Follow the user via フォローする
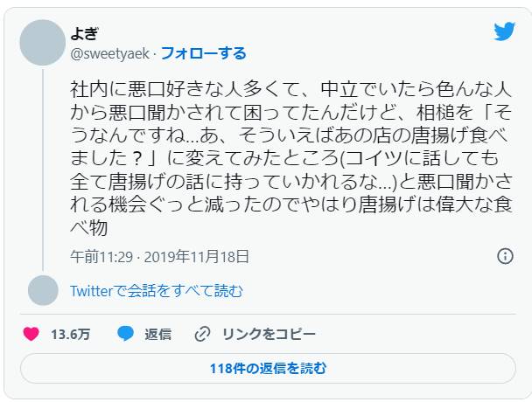This screenshot has height=402, width=532. tap(204, 53)
